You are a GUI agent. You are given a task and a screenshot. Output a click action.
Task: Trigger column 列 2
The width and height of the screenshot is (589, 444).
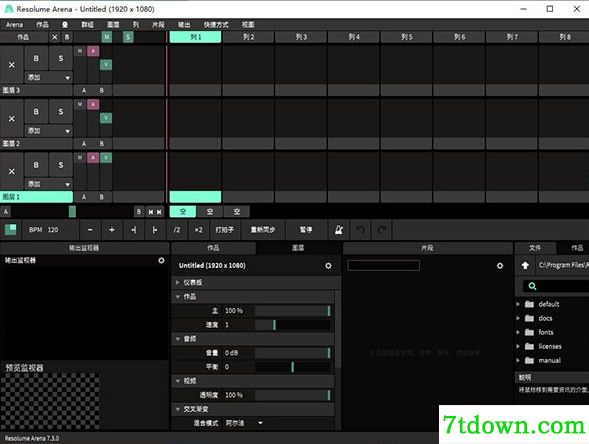[248, 37]
